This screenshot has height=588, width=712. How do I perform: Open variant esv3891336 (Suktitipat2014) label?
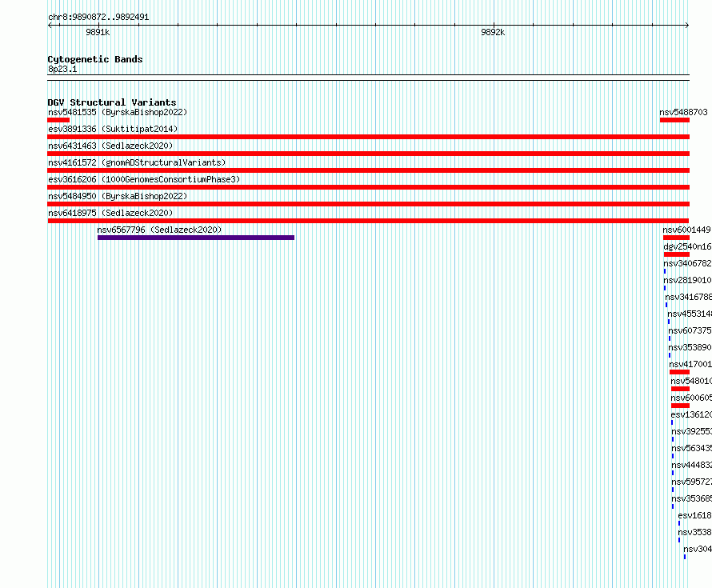pos(113,129)
